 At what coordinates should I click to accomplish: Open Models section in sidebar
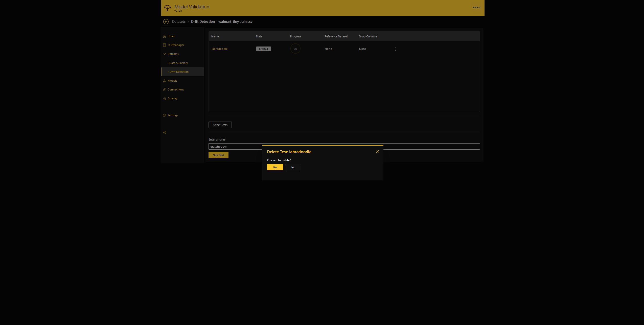(172, 81)
